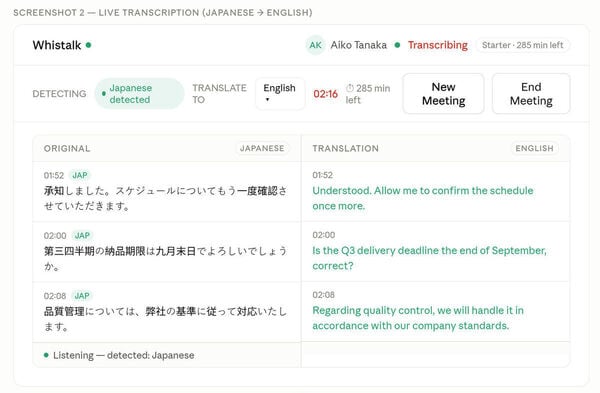Image resolution: width=600 pixels, height=393 pixels.
Task: Click the 02:16 elapsed timer
Action: 326,94
